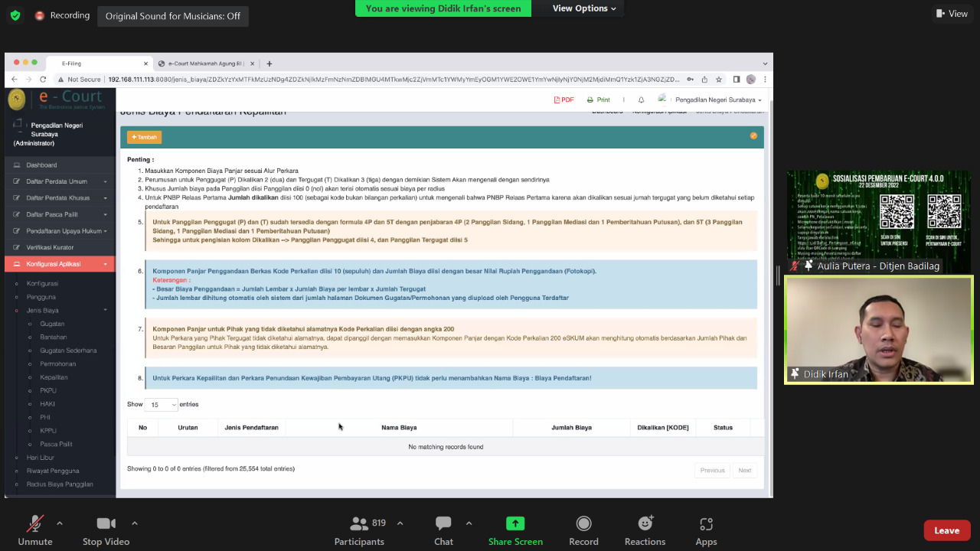The height and width of the screenshot is (551, 980).
Task: Click the green encryption shield icon
Action: [x=15, y=15]
